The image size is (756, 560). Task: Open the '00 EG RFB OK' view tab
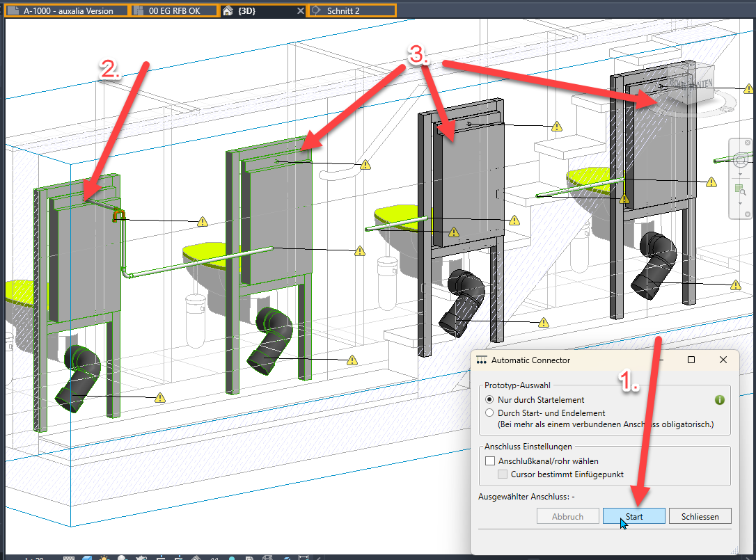(x=174, y=11)
